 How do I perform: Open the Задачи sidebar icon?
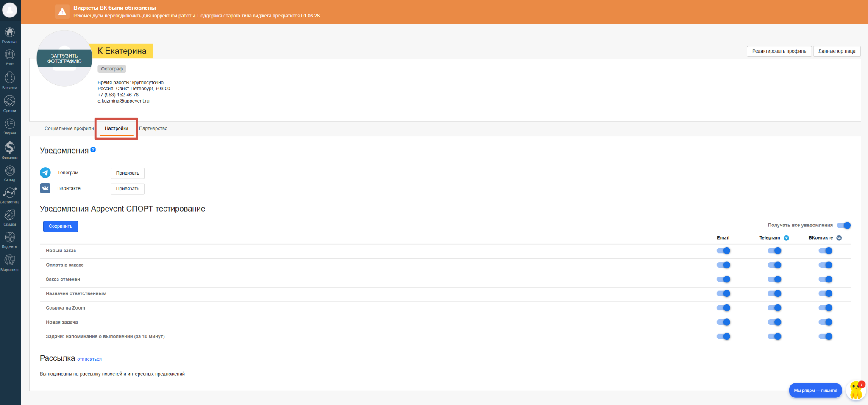coord(10,126)
